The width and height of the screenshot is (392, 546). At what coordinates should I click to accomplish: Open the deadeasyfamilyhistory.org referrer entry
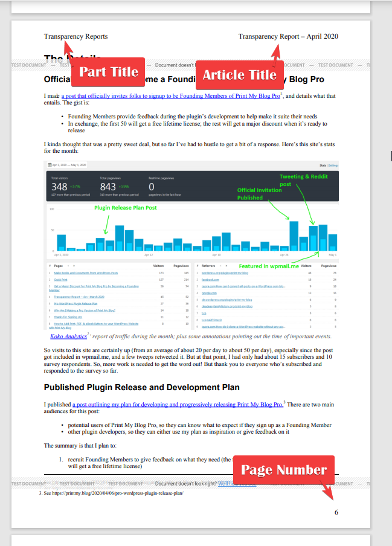click(227, 306)
